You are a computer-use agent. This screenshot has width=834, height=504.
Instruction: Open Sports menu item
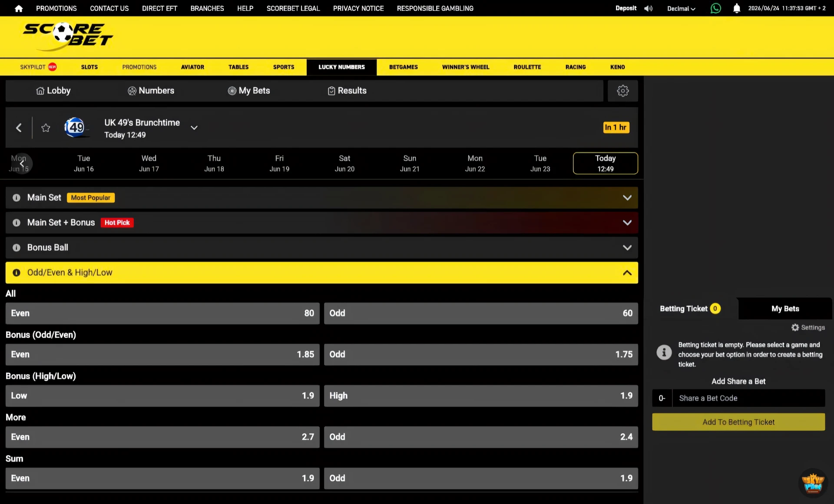284,67
